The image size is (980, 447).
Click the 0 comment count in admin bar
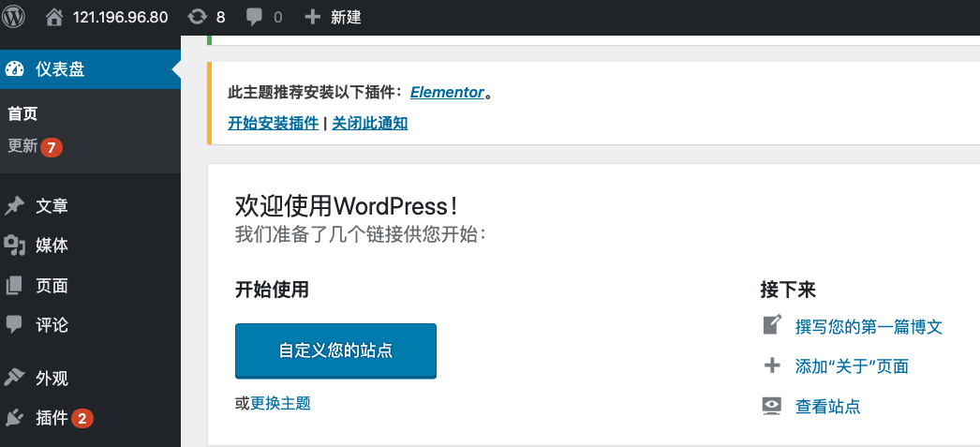pos(278,17)
